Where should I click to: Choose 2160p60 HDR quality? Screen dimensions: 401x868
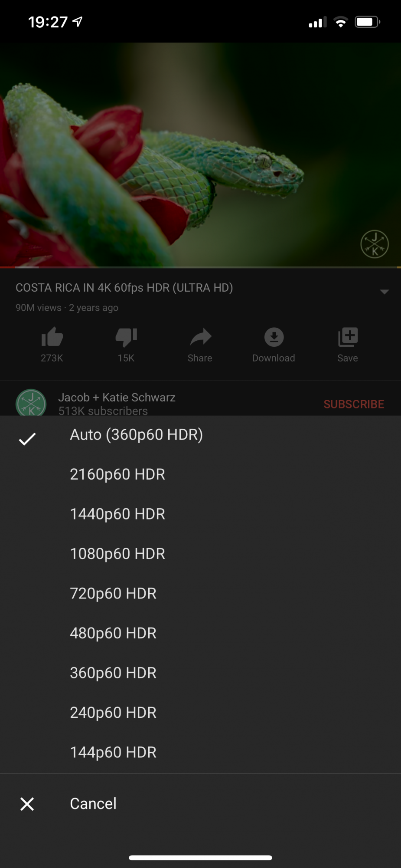click(200, 474)
